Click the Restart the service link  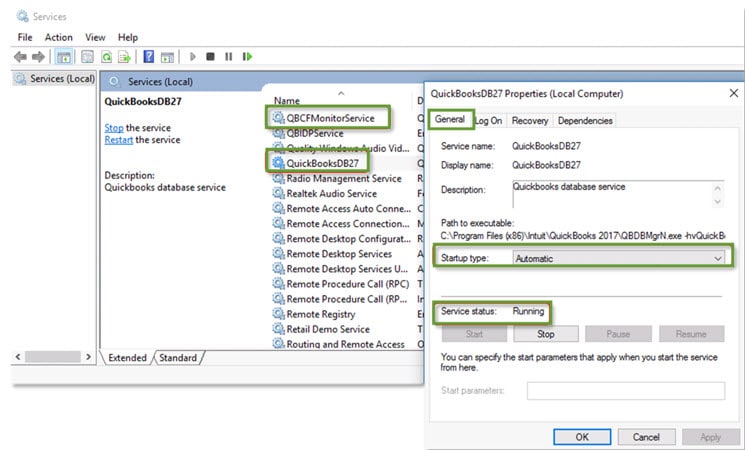[x=118, y=140]
